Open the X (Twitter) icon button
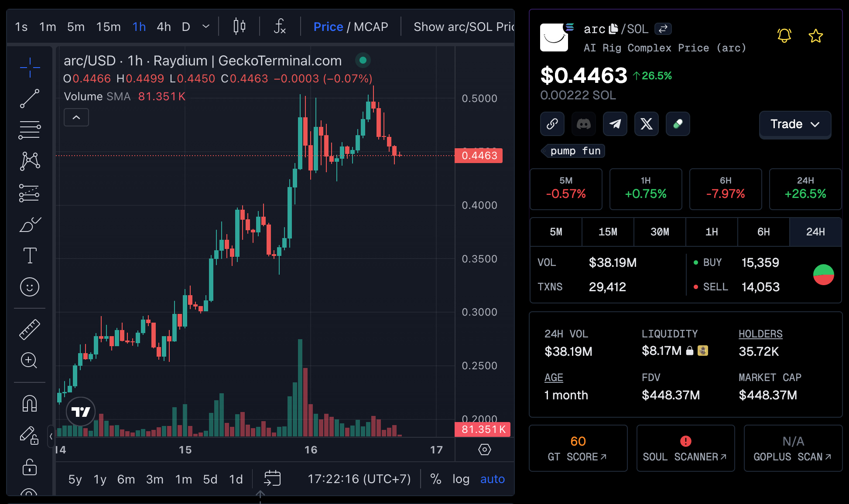The width and height of the screenshot is (849, 504). [646, 124]
